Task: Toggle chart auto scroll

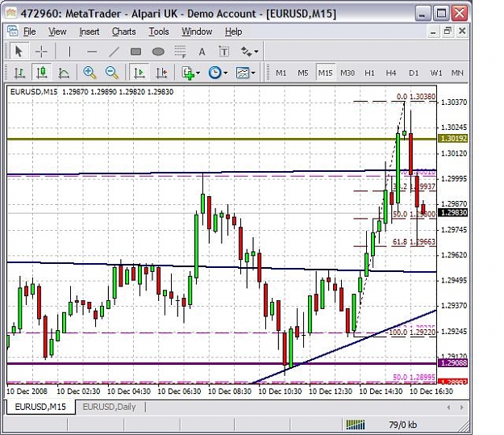Action: click(140, 73)
